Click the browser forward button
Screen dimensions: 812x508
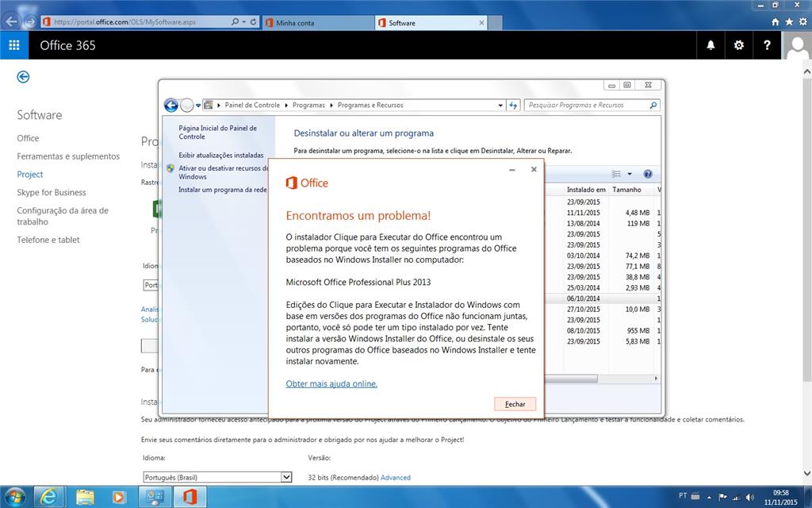(x=30, y=21)
